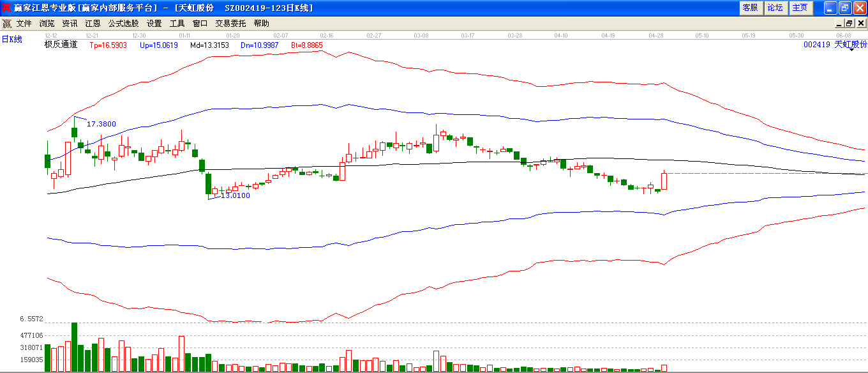Click the 002419 天虹股份 stock label
The width and height of the screenshot is (868, 373).
point(835,44)
